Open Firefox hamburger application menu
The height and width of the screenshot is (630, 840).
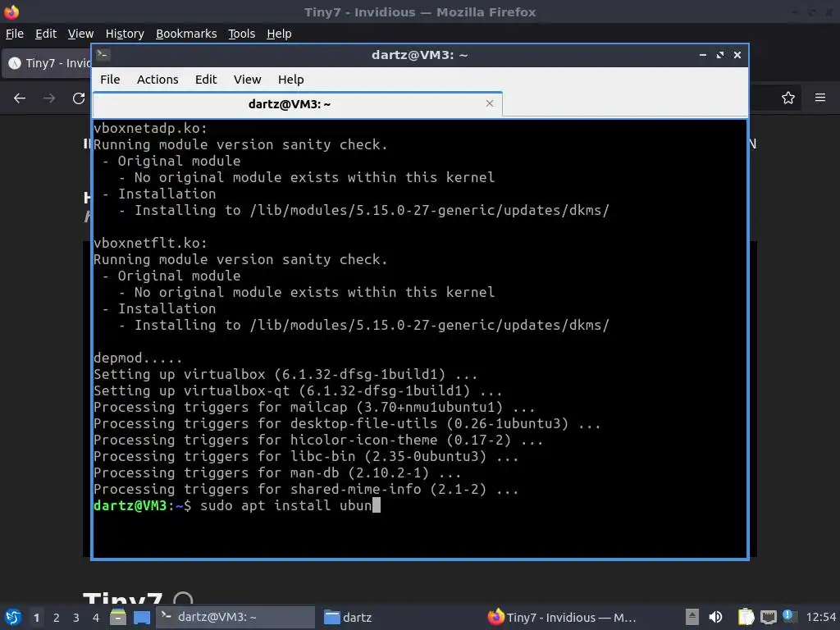pos(820,98)
